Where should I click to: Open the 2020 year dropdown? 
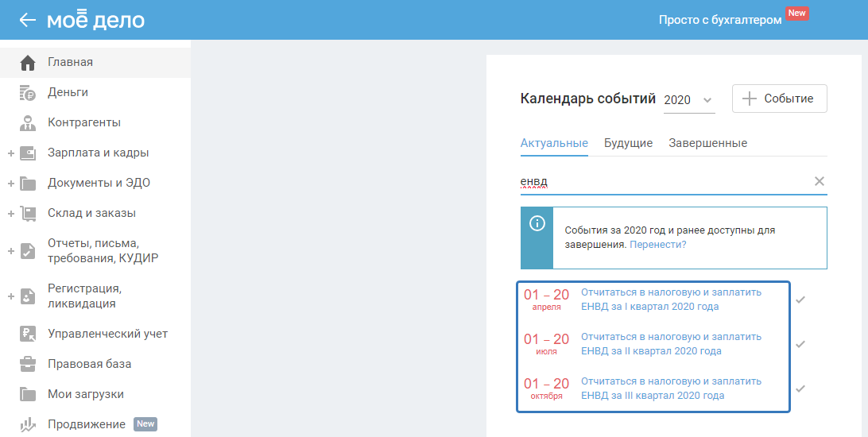(x=689, y=100)
